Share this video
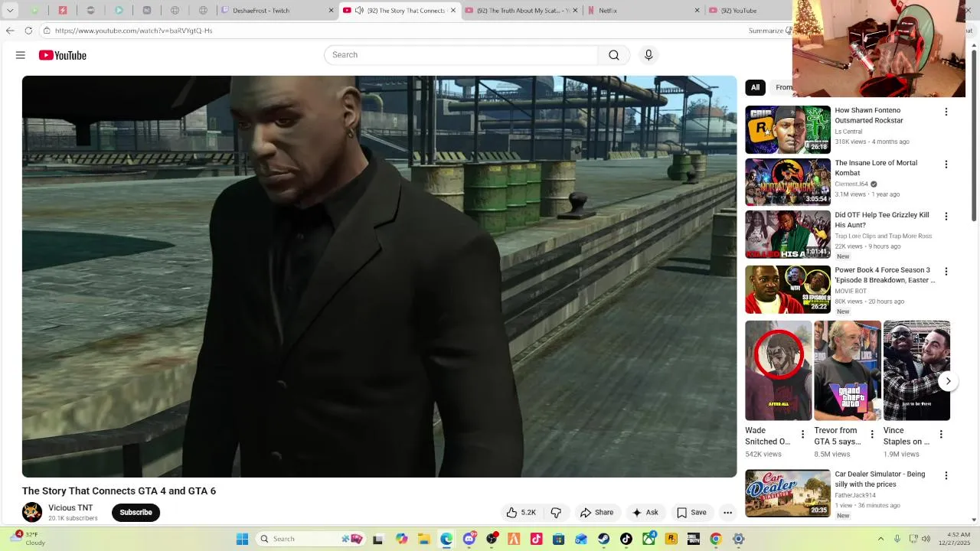 (x=597, y=513)
